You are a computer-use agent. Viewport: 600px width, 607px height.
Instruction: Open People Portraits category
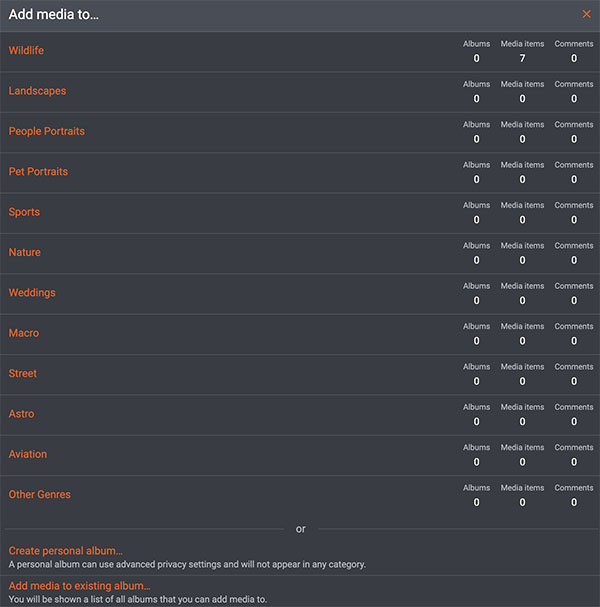47,132
